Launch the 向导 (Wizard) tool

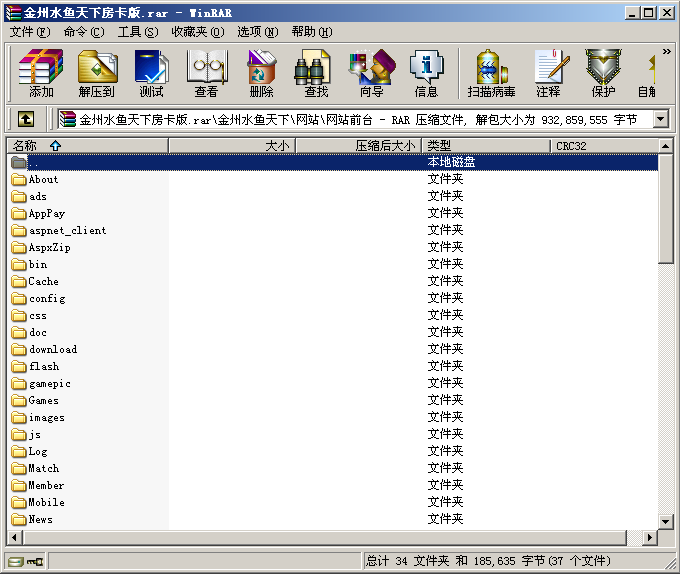371,73
